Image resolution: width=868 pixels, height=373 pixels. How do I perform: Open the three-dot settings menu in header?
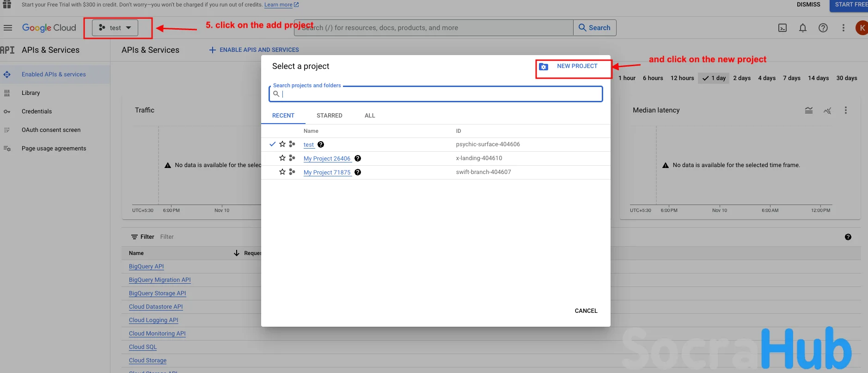(x=844, y=28)
